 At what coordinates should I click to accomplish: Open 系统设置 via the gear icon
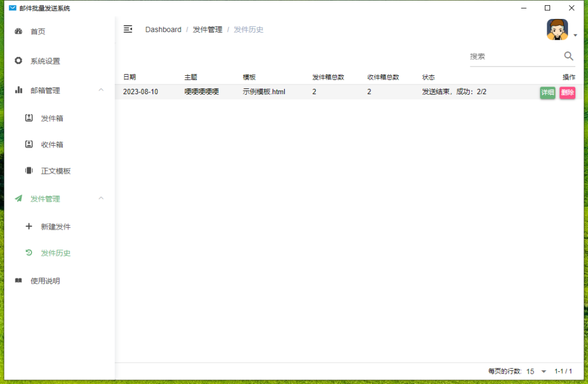[x=18, y=60]
